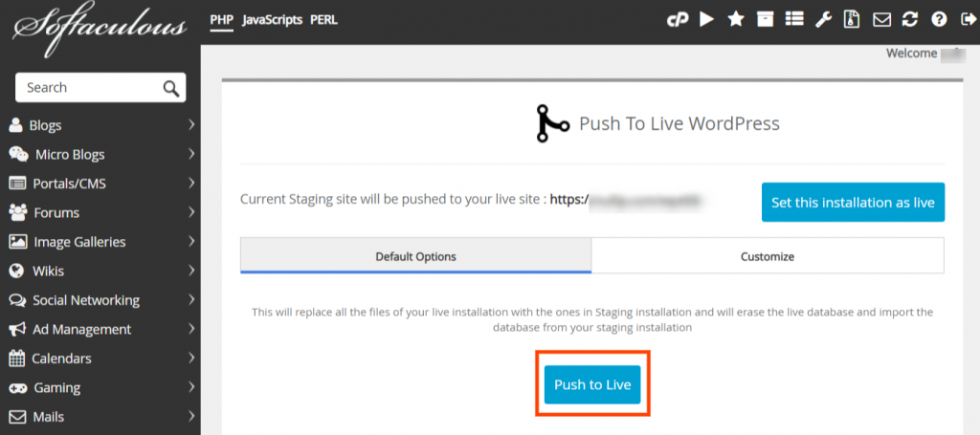Image resolution: width=980 pixels, height=435 pixels.
Task: Click the Social Networking bubbles icon
Action: coord(17,300)
